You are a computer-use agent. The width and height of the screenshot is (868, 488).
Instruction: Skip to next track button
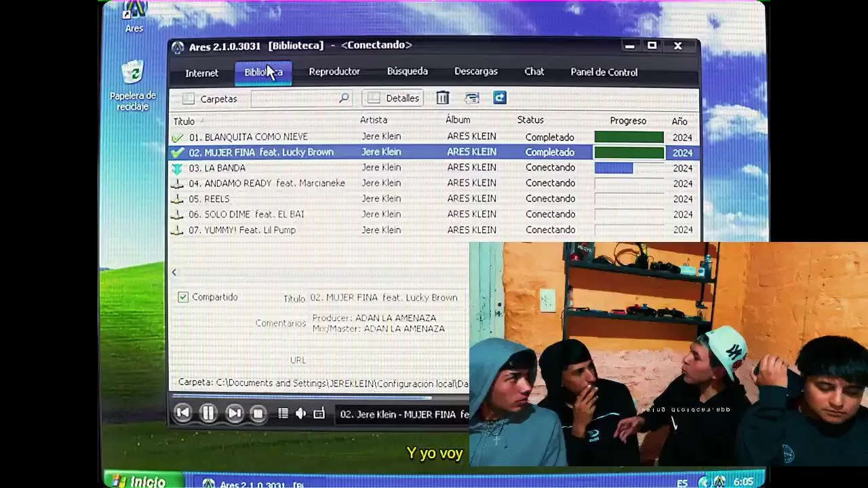pos(234,413)
